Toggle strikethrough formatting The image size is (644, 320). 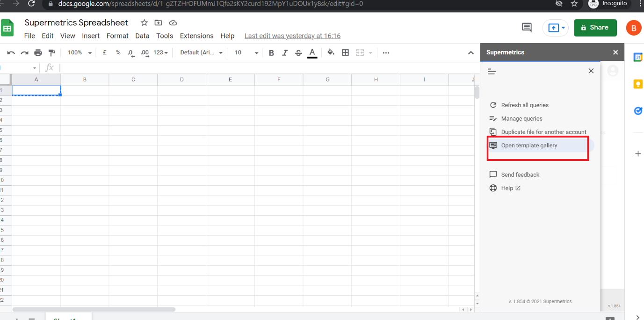click(298, 53)
